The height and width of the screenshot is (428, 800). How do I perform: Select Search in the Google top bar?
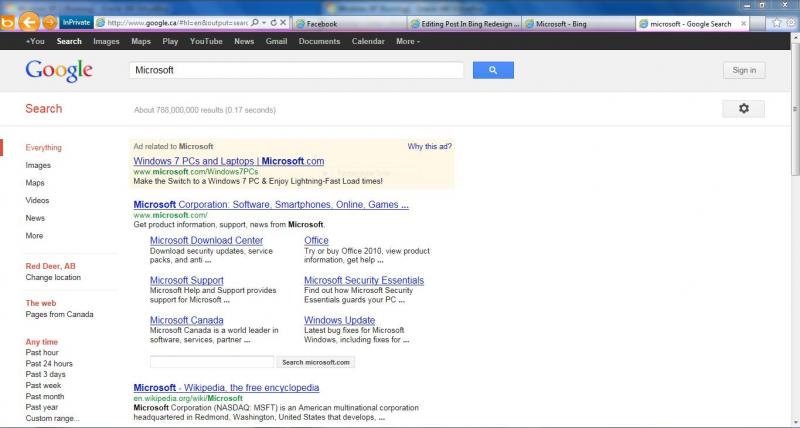tap(69, 41)
